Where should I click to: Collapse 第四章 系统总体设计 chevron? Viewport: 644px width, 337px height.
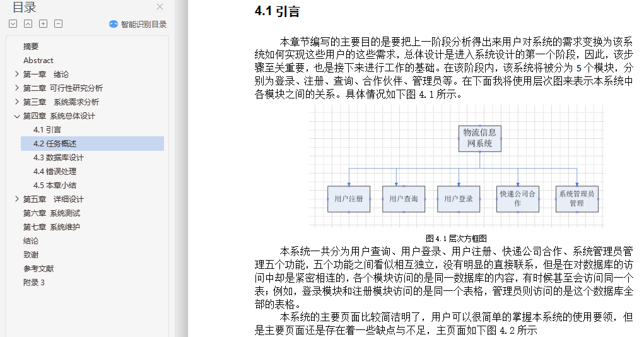pyautogui.click(x=16, y=116)
